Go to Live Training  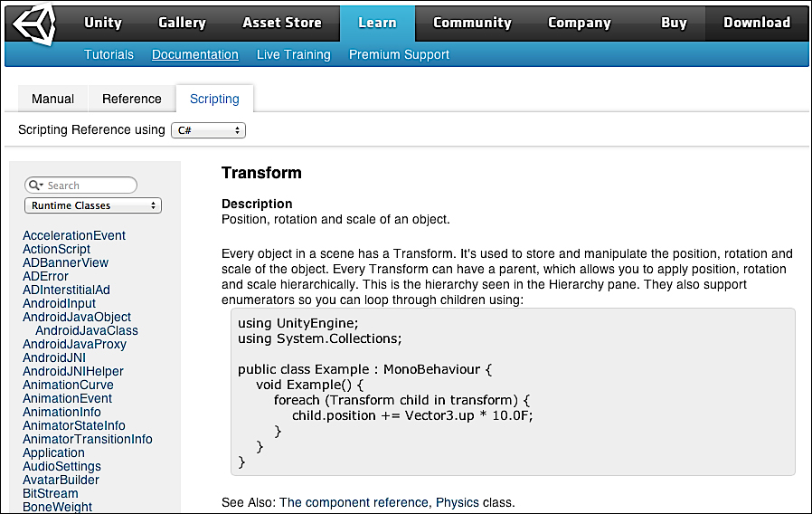coord(294,54)
